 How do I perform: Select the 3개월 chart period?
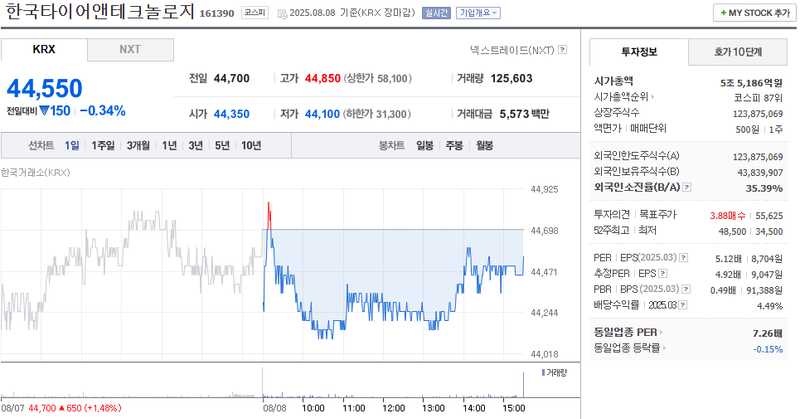[x=138, y=146]
